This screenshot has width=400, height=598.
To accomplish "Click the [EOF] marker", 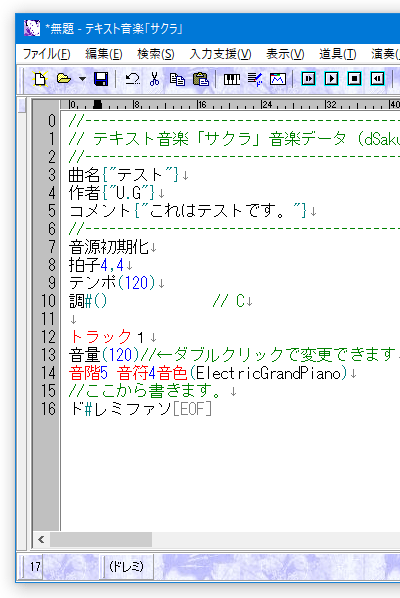I will coord(192,409).
